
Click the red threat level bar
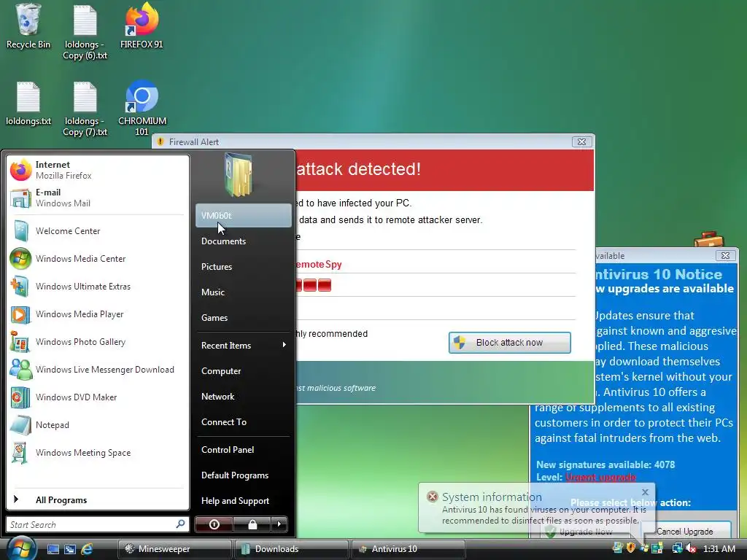click(x=314, y=285)
